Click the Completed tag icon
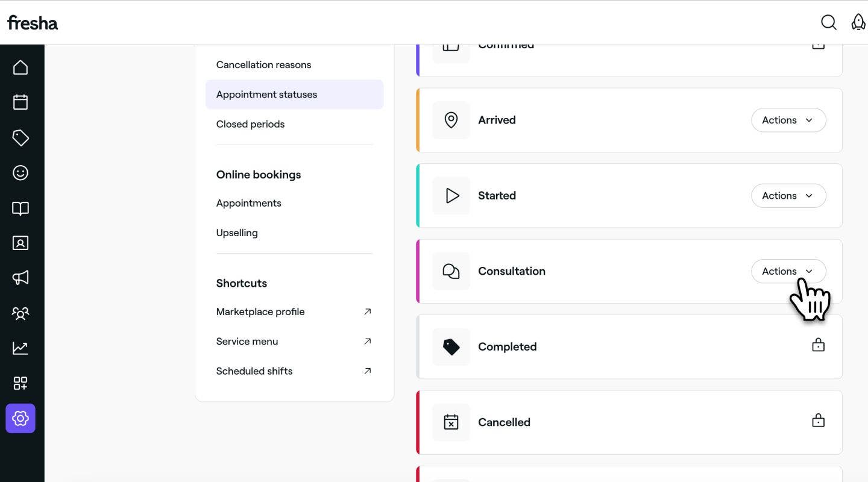This screenshot has height=482, width=868. pos(451,346)
